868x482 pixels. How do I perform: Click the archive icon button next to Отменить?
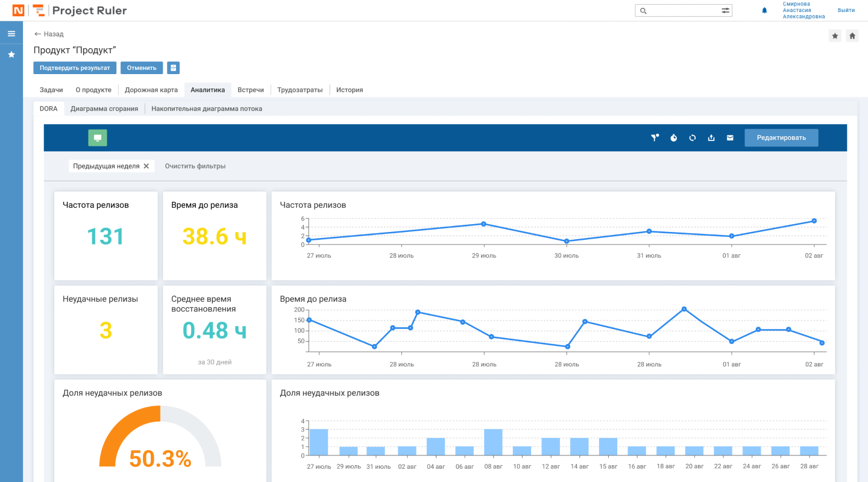coord(173,68)
